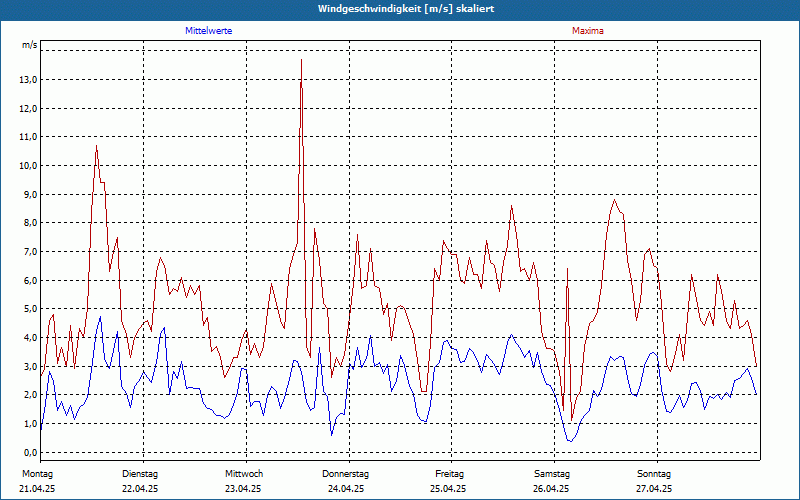Click the '26.04.25' date label
The image size is (800, 500).
551,489
